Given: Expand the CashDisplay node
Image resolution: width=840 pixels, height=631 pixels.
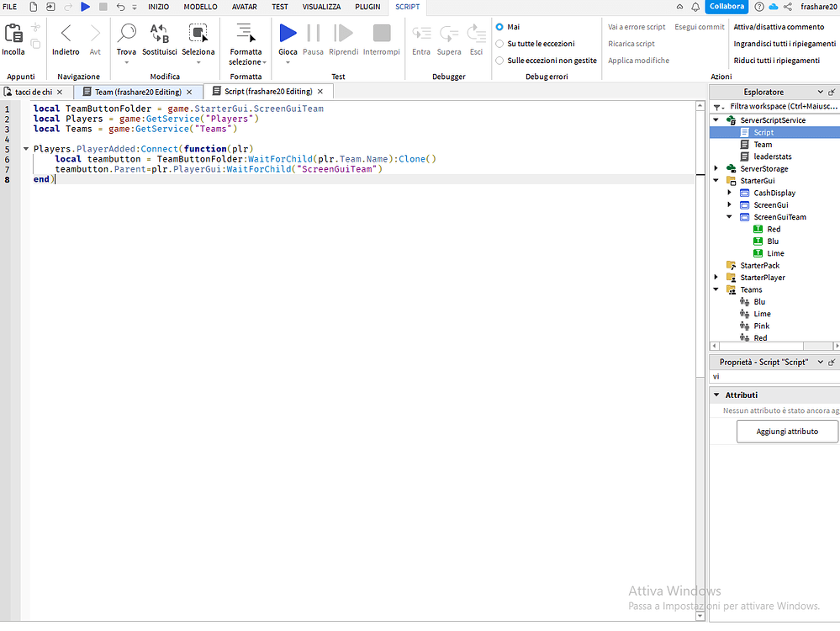Looking at the screenshot, I should (x=729, y=193).
